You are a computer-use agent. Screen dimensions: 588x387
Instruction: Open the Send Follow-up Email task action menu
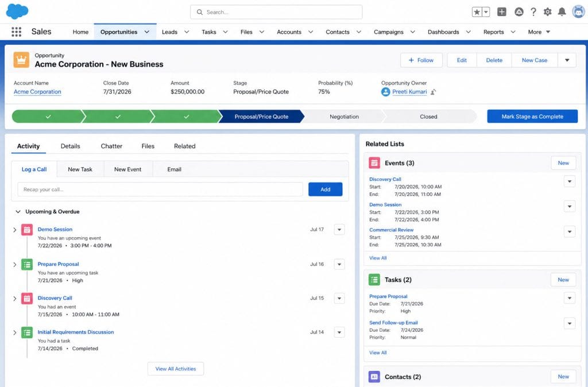coord(570,323)
